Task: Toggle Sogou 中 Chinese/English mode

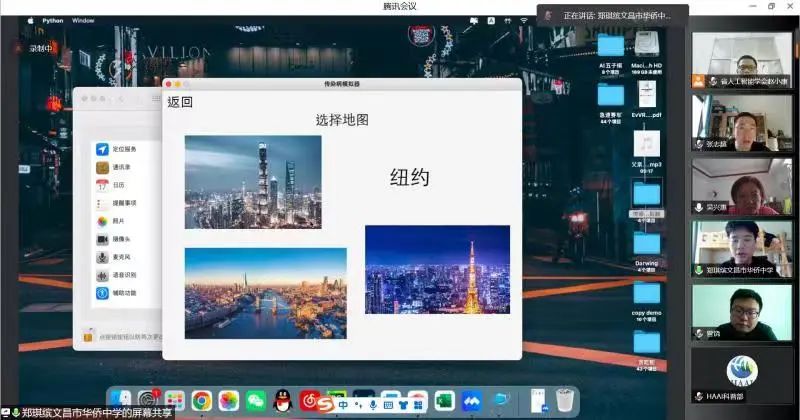Action: click(x=343, y=405)
